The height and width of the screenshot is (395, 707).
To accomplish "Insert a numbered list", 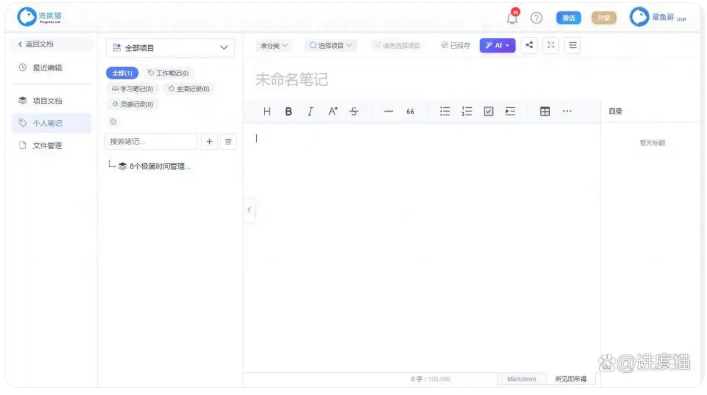I will click(x=467, y=111).
